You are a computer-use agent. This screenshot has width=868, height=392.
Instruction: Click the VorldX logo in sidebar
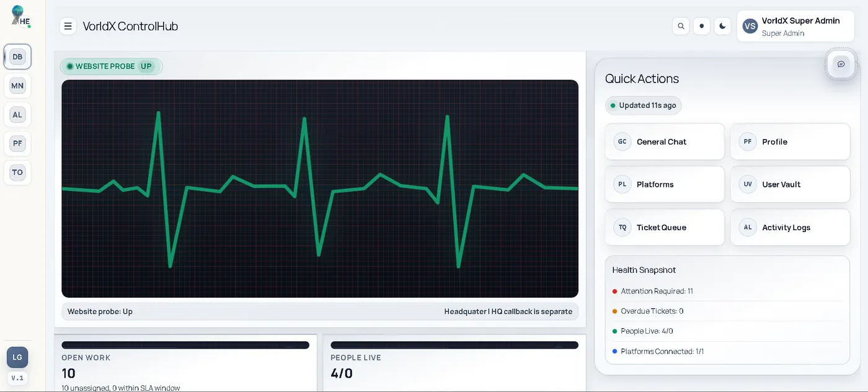click(x=20, y=16)
